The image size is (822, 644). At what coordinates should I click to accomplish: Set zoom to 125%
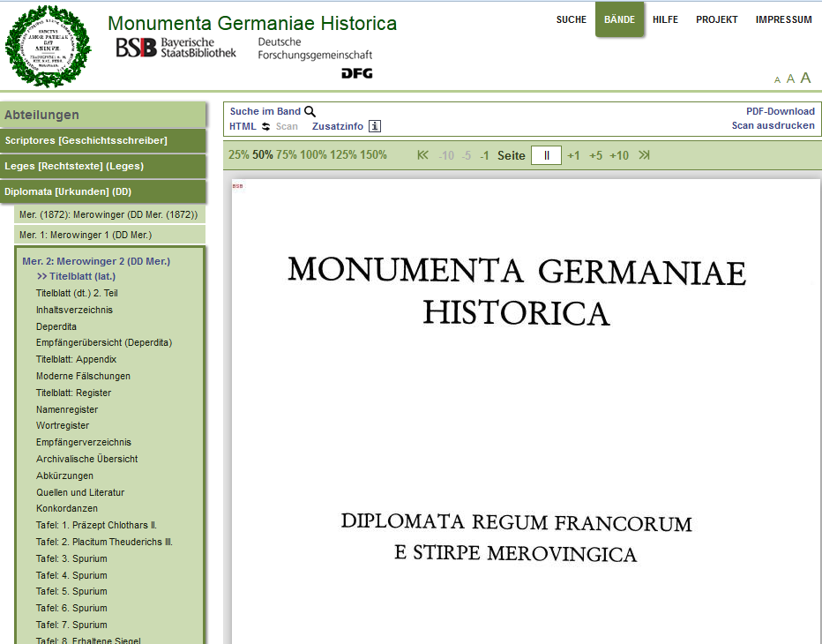click(x=343, y=155)
